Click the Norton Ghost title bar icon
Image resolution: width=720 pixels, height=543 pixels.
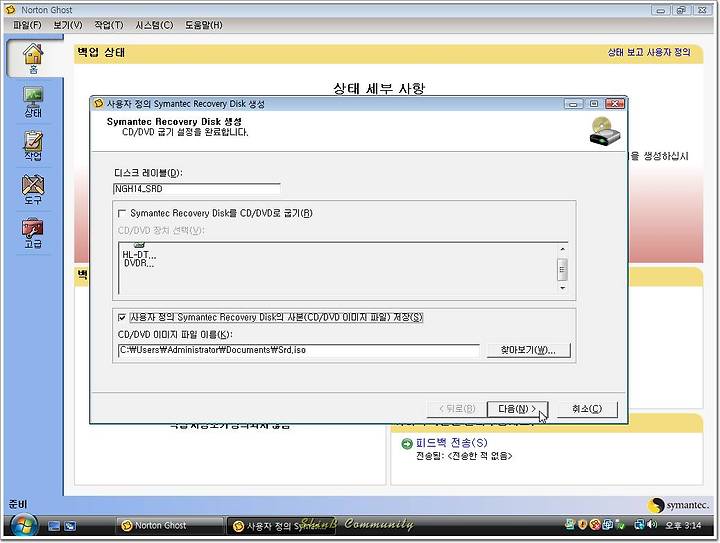(x=11, y=10)
